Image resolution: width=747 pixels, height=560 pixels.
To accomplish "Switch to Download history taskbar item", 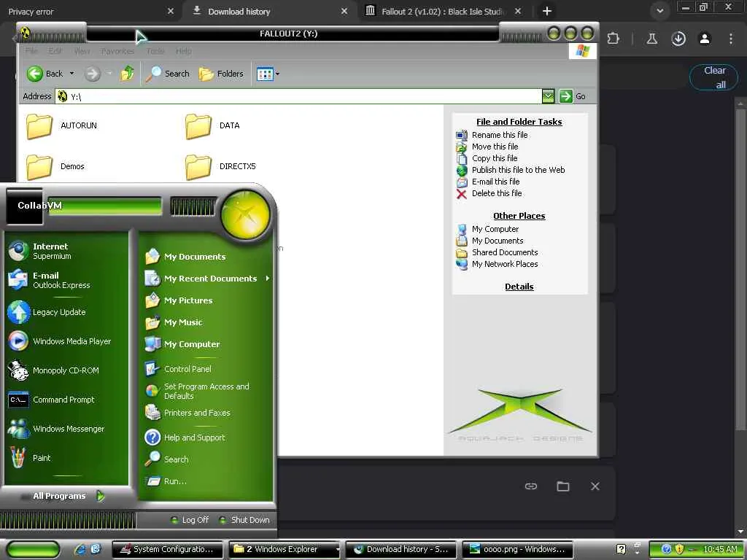I will pyautogui.click(x=401, y=550).
